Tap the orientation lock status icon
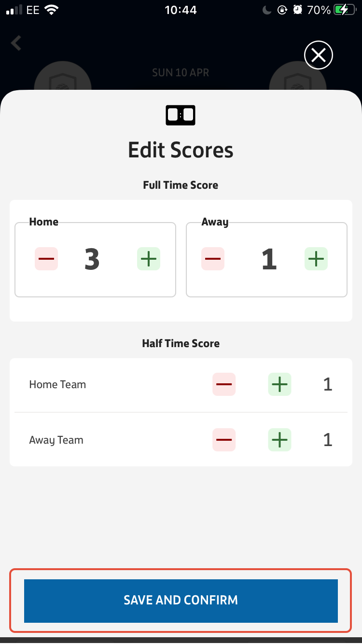Screen dimensions: 362x644 click(x=282, y=9)
